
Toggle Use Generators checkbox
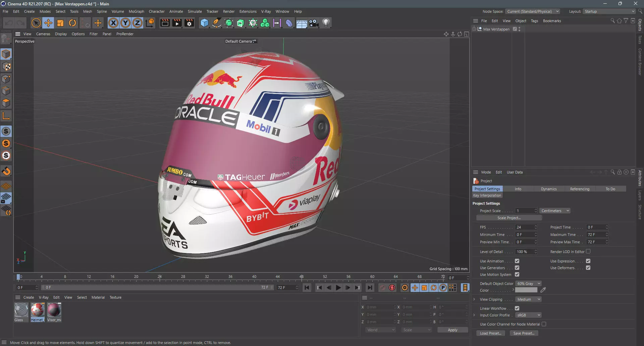(517, 268)
